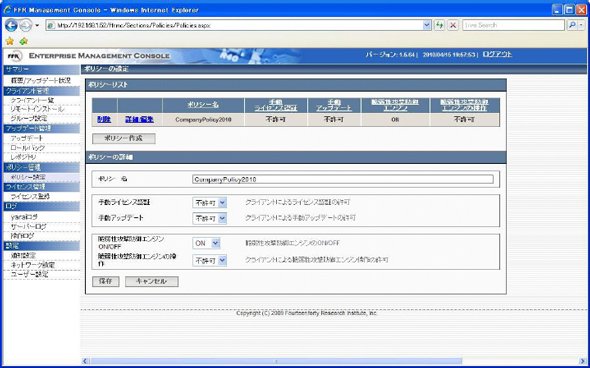Open ユーザー設定 sidebar item
Screen dimensions: 590x368
tap(29, 274)
